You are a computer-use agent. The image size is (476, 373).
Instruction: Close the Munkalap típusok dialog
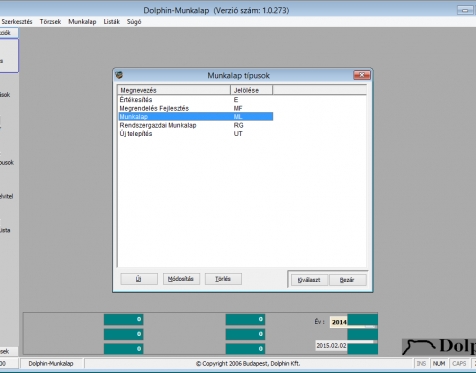click(x=362, y=75)
